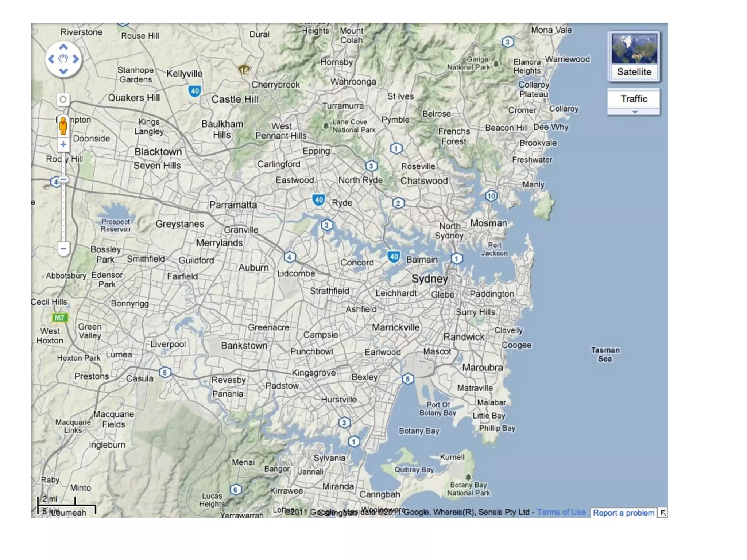The image size is (747, 560).
Task: Collapse overview map arrow in corner
Action: coord(663,513)
